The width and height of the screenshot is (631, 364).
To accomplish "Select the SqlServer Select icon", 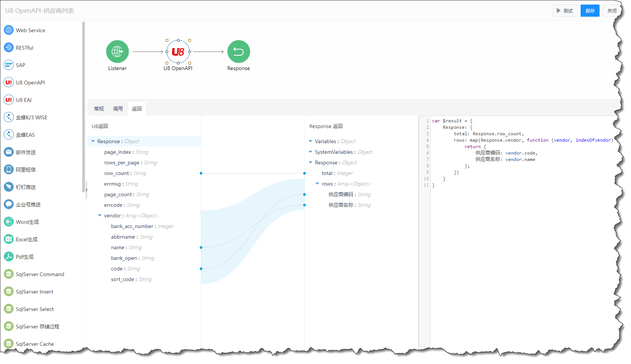I will click(x=9, y=309).
